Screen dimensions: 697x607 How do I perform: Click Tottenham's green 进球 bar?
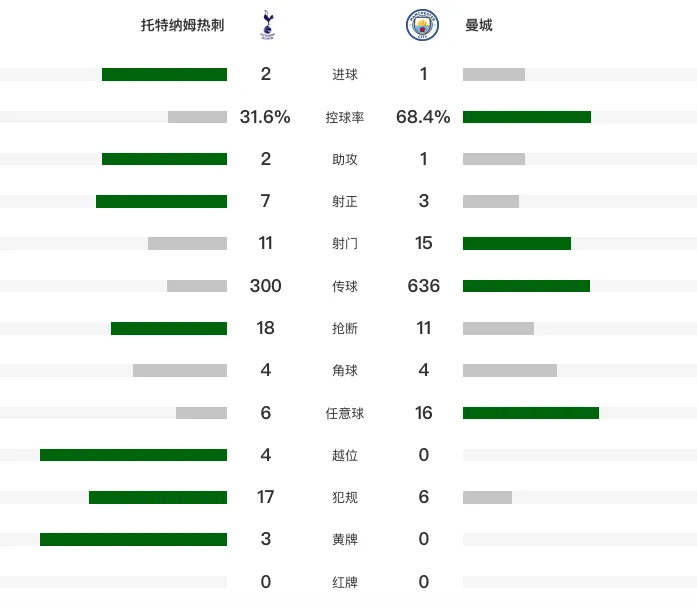click(x=164, y=74)
